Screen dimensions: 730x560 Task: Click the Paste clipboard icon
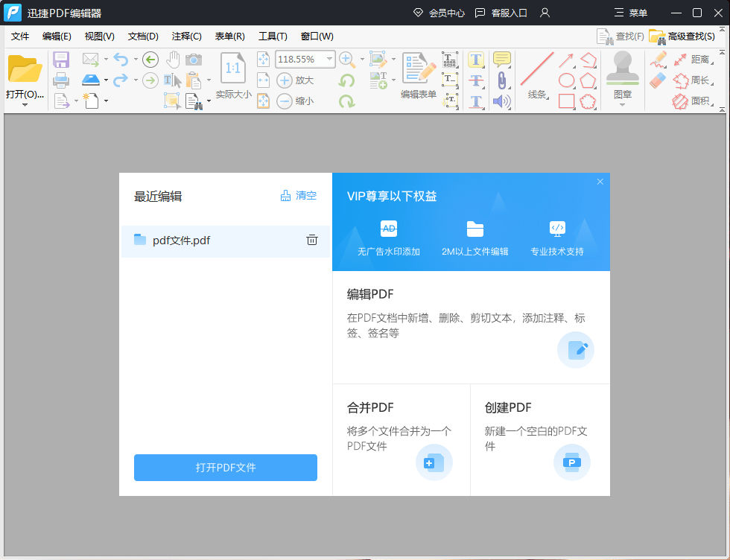tap(193, 80)
